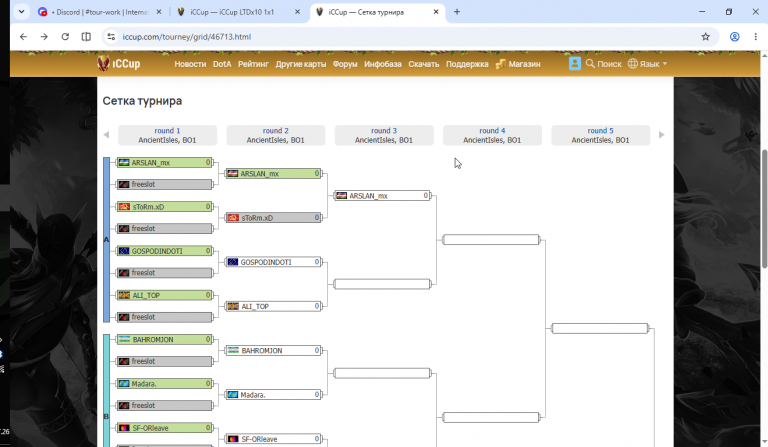768x447 pixels.
Task: Open the round 4 header link
Action: [x=492, y=131]
